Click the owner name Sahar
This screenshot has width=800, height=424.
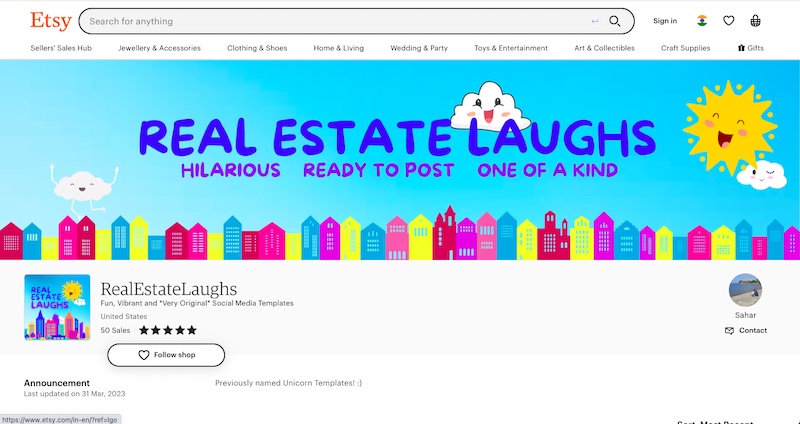(745, 315)
